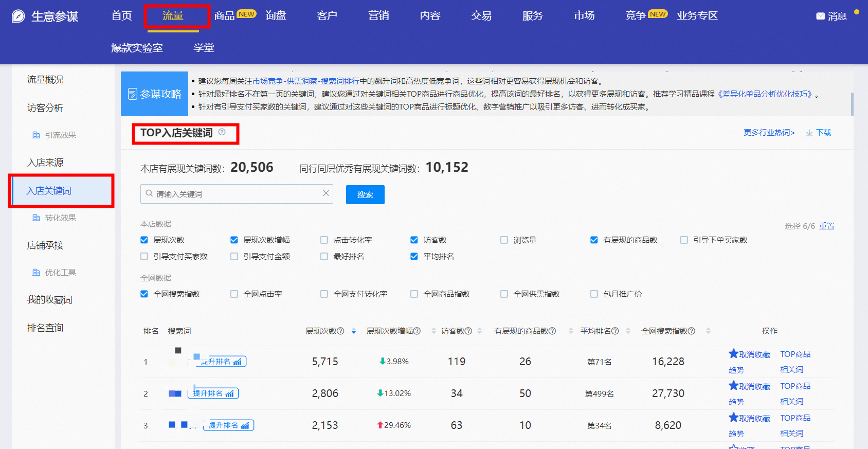This screenshot has width=868, height=449.
Task: Click star icon in row 1 取消收藏
Action: (x=734, y=353)
